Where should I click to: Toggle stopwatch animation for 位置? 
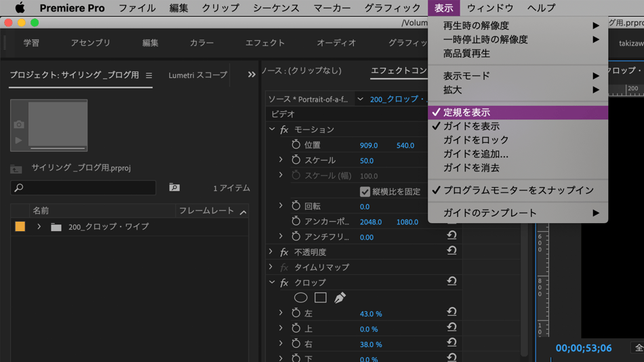[x=296, y=145]
